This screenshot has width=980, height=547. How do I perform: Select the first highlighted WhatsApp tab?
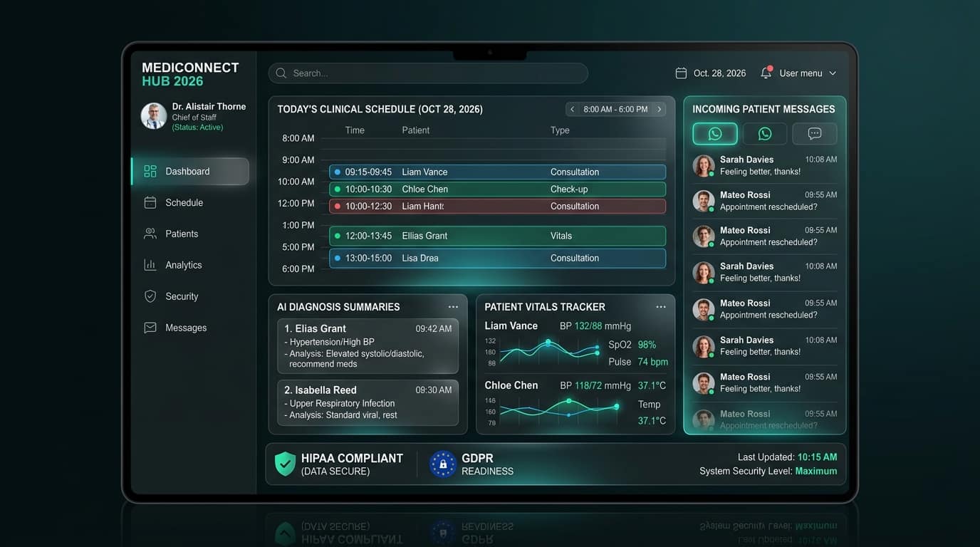pyautogui.click(x=715, y=134)
